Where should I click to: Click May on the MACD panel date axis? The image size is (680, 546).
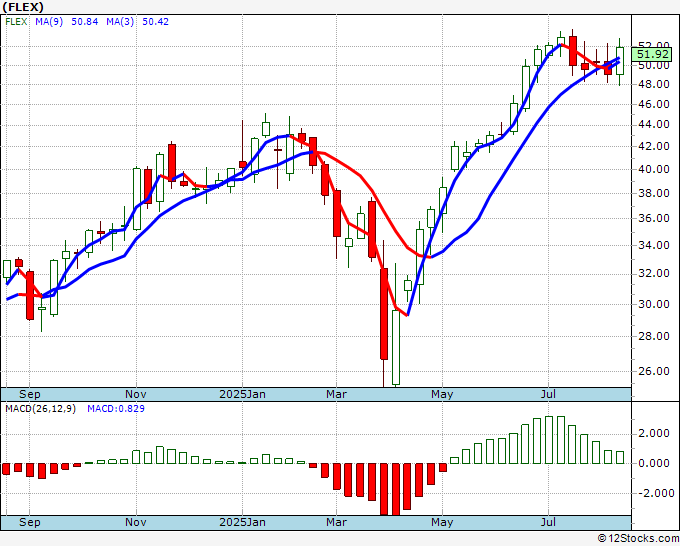[x=442, y=522]
